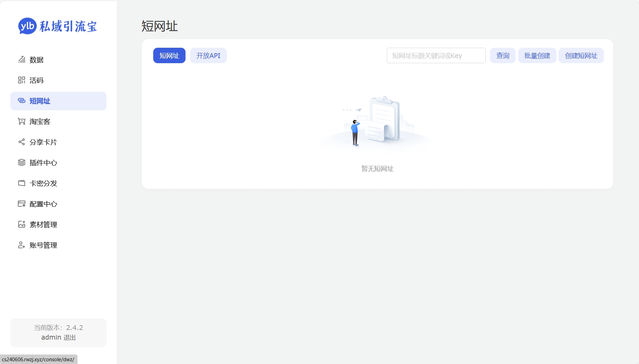Click the 私域引流宝 ylb logo
This screenshot has width=639, height=364.
(x=58, y=26)
